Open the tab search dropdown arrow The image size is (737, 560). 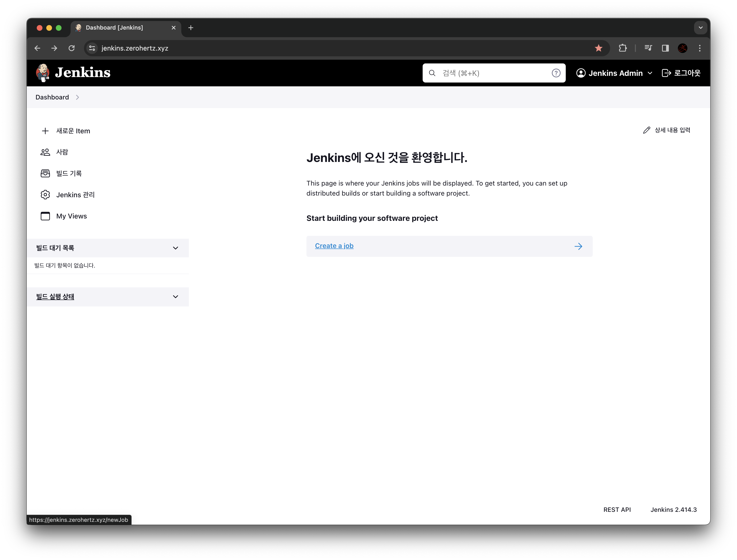700,28
